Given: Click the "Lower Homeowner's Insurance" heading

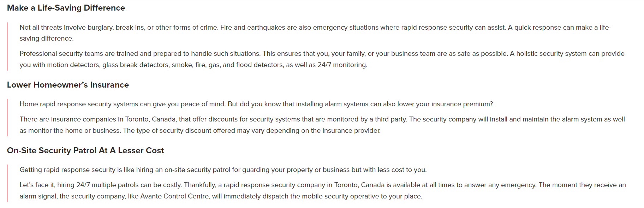Looking at the screenshot, I should tap(68, 85).
